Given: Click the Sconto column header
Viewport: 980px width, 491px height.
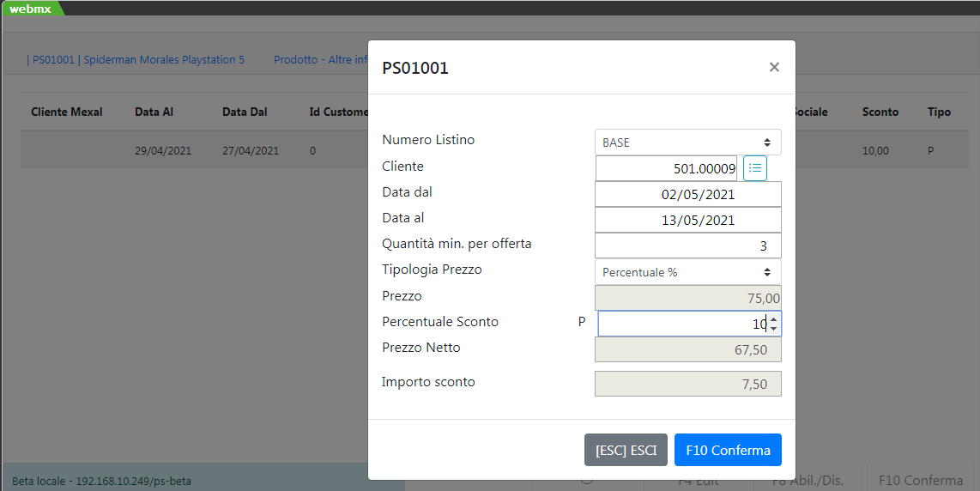Looking at the screenshot, I should tap(880, 112).
